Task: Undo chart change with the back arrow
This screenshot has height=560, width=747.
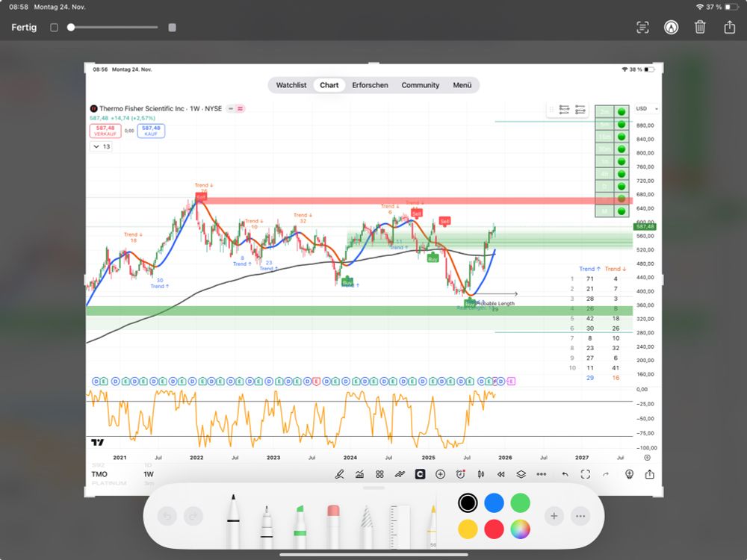Action: pos(565,474)
